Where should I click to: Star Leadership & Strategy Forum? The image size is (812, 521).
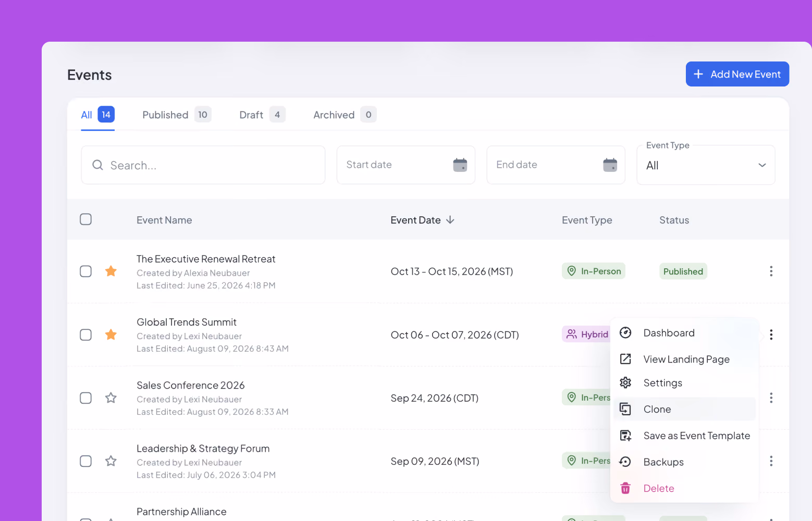(111, 461)
